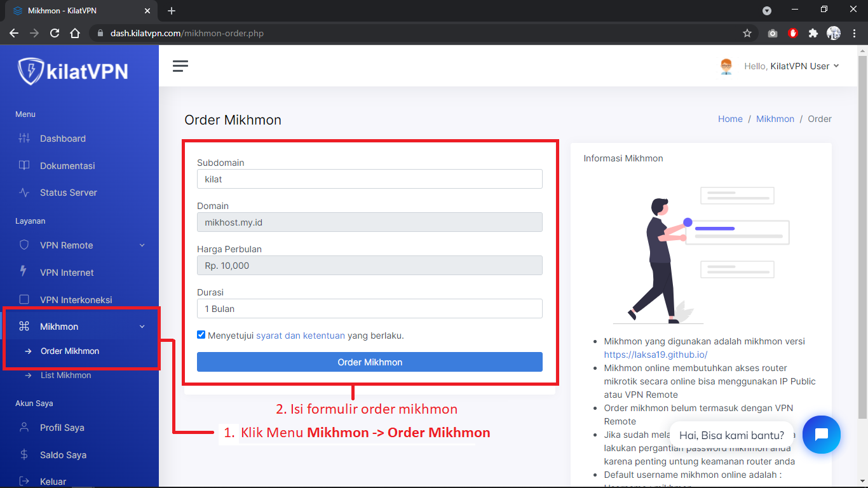The image size is (868, 488).
Task: Click the kilatVPN logo
Action: (x=72, y=70)
